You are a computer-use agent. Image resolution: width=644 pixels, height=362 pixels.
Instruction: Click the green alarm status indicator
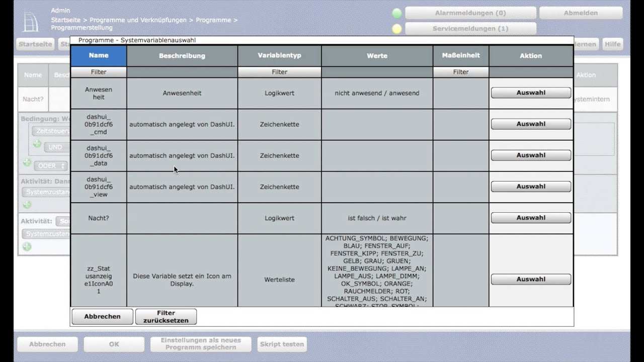pyautogui.click(x=397, y=13)
